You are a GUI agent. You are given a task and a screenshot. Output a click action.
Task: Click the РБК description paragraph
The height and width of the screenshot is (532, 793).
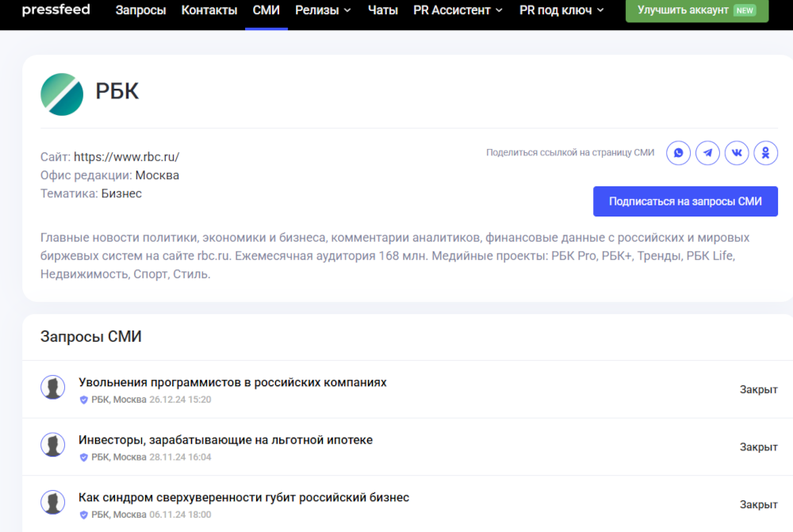[395, 256]
